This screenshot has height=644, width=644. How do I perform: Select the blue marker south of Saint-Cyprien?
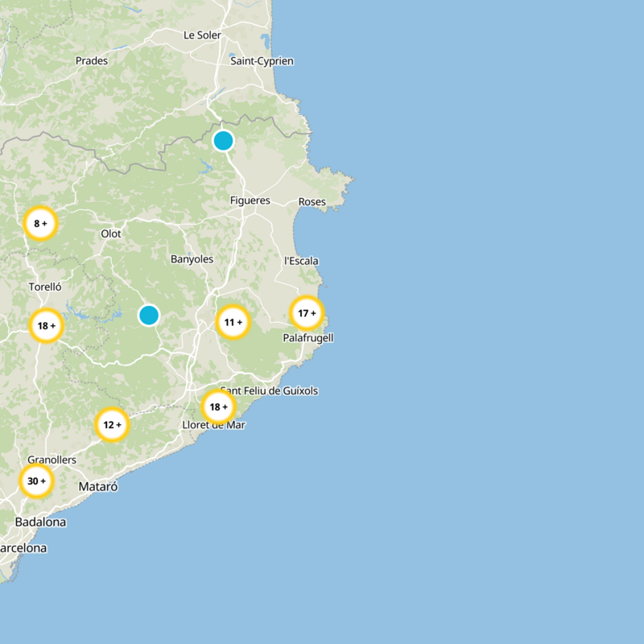pos(224,140)
